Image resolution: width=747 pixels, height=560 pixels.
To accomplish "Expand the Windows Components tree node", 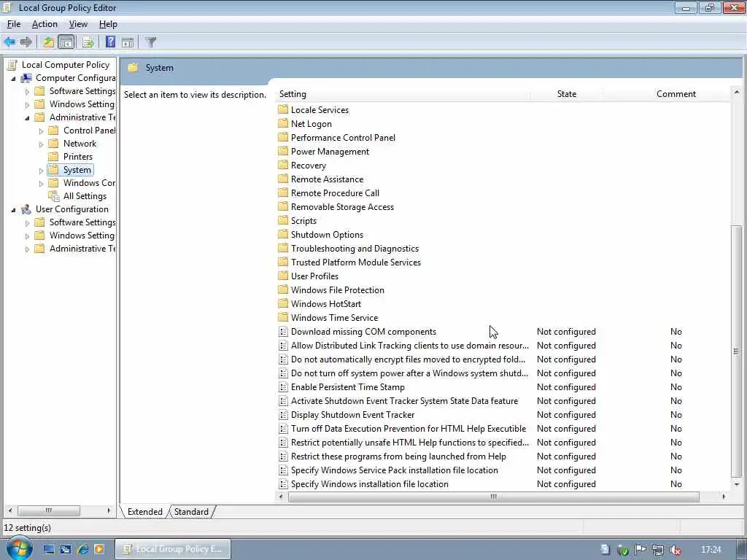I will coord(41,183).
